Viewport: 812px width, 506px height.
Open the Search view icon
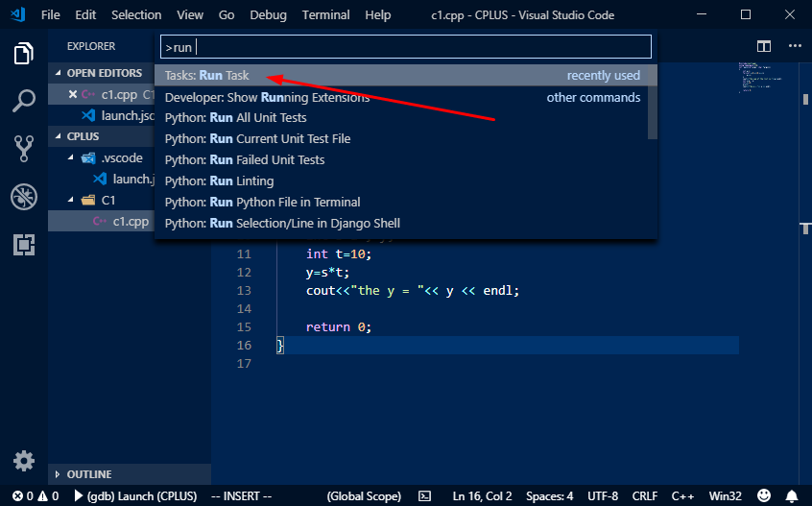(x=24, y=101)
